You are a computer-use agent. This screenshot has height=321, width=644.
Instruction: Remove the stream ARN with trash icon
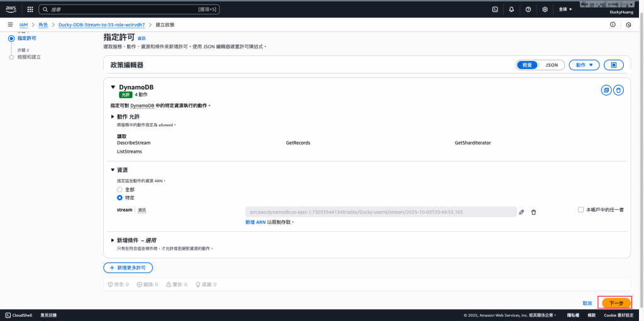pyautogui.click(x=533, y=212)
